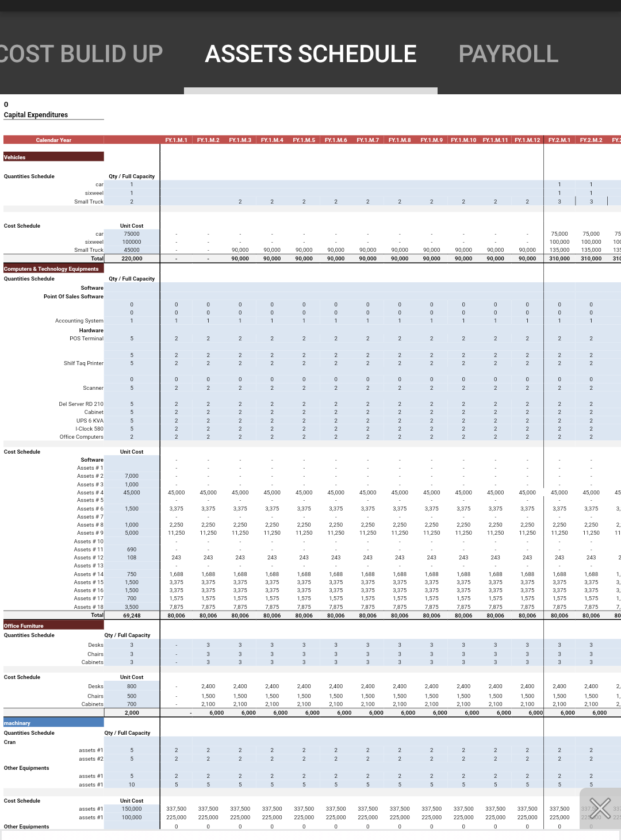Click the FY.1.M.6 column header
Image resolution: width=621 pixels, height=840 pixels.
point(336,140)
